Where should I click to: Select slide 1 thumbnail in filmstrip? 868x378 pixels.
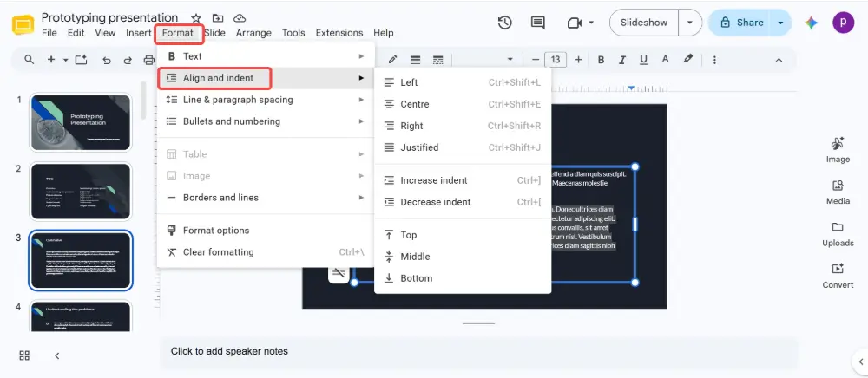click(x=81, y=122)
